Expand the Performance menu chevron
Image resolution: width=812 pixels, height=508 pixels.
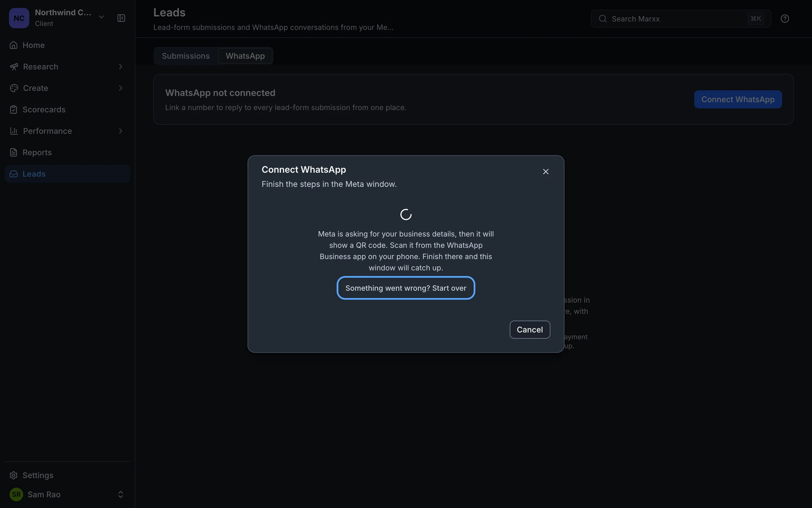[x=120, y=131]
